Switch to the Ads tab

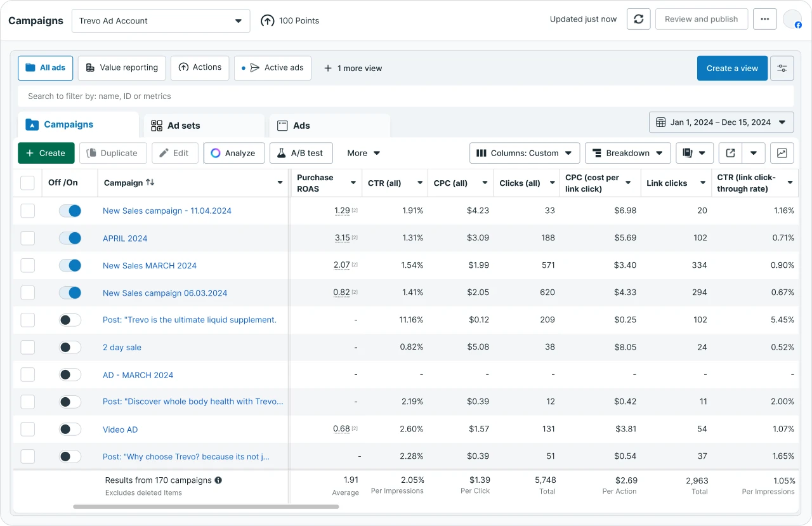coord(329,126)
